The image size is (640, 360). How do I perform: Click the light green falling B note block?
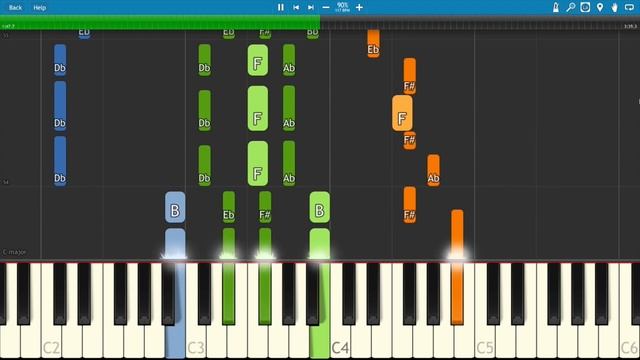coord(320,207)
